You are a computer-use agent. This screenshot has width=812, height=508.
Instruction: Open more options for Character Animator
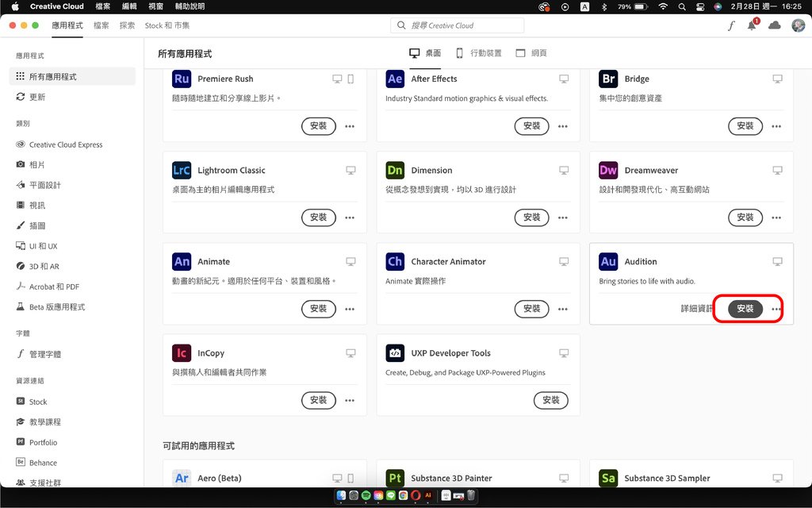tap(563, 309)
